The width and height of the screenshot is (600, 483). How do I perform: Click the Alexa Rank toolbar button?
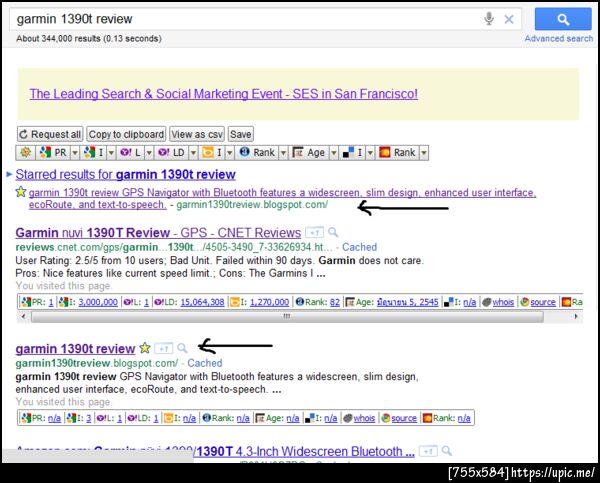258,152
